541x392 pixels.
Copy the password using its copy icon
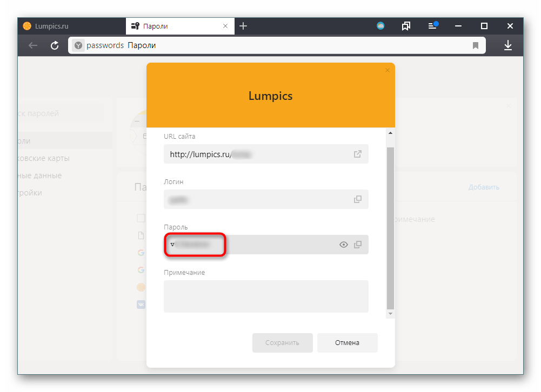point(357,245)
